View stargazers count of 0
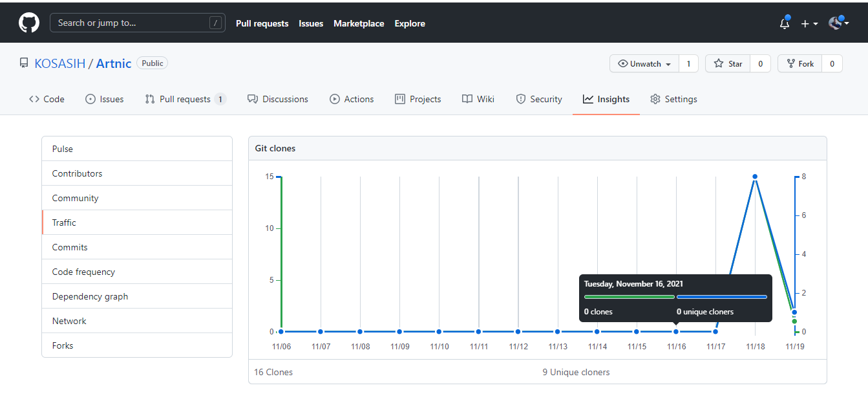This screenshot has width=868, height=403. click(x=760, y=63)
